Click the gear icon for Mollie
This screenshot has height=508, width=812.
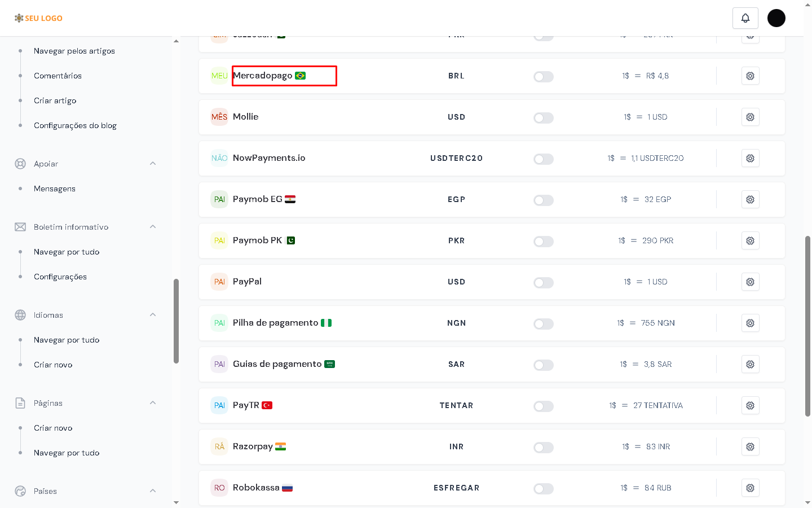750,117
